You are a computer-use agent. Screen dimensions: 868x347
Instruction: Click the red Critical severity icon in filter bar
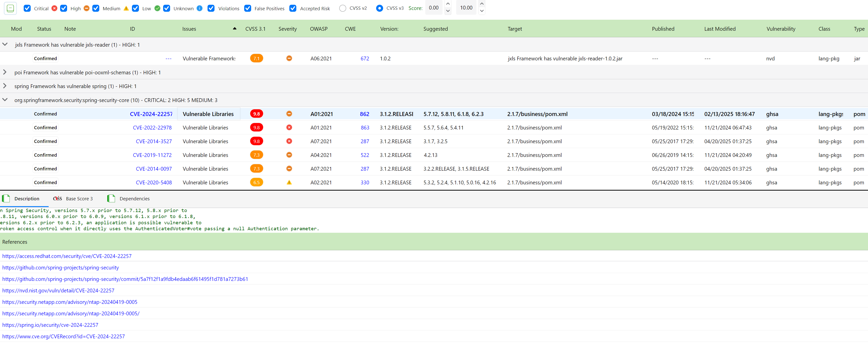tap(54, 8)
